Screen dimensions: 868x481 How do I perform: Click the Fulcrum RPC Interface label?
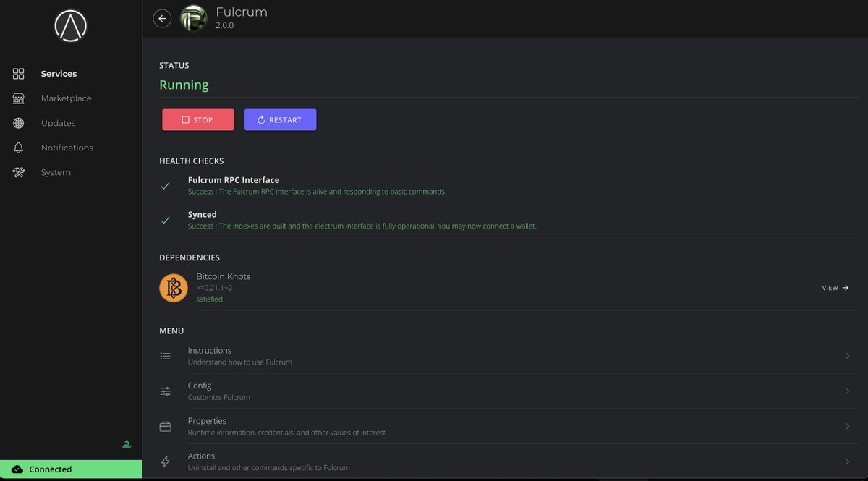[234, 180]
